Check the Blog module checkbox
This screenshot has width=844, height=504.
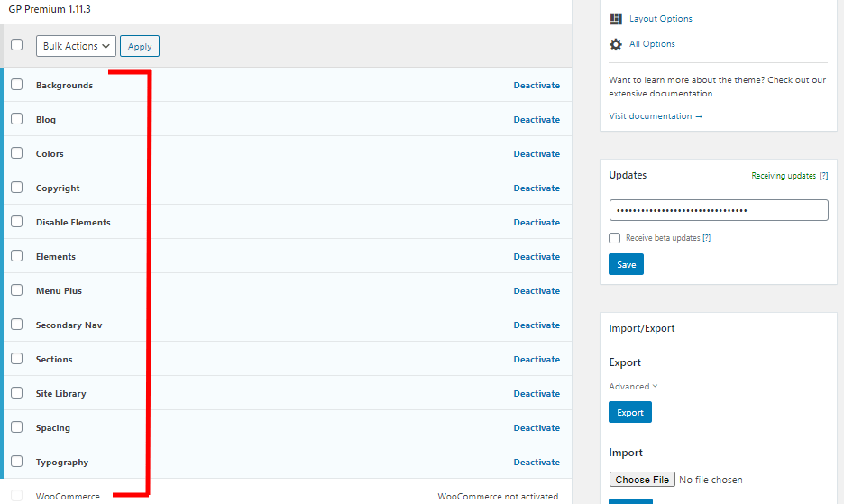17,119
